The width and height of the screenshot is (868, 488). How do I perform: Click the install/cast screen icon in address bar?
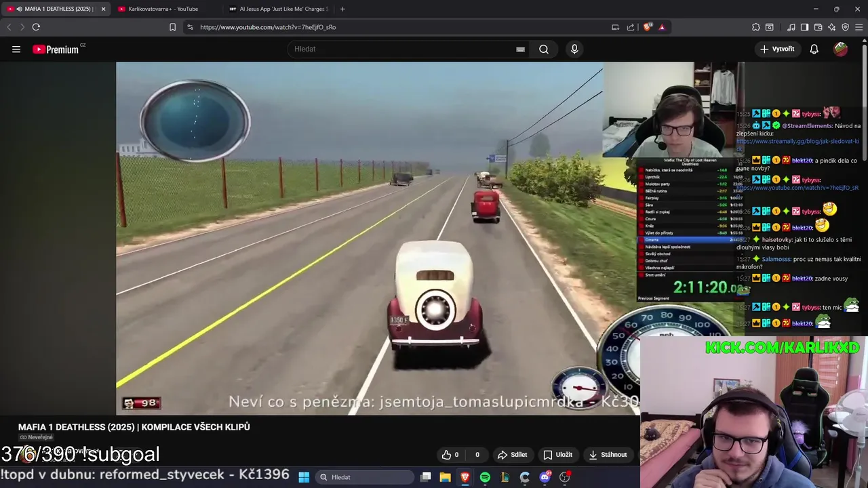coord(615,27)
